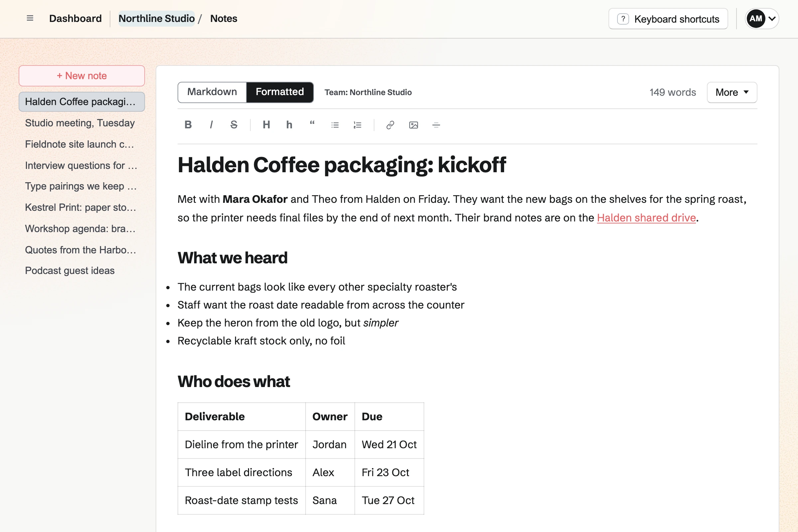
Task: Click the question mark help icon
Action: [x=623, y=19]
